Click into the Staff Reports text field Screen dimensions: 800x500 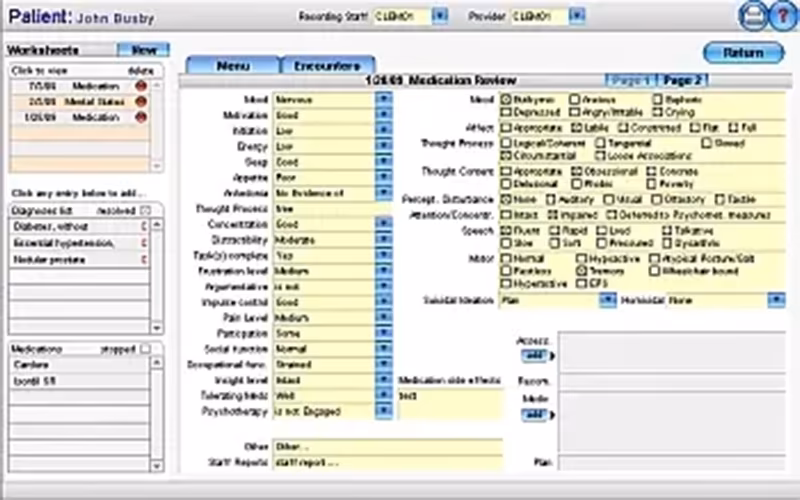388,463
